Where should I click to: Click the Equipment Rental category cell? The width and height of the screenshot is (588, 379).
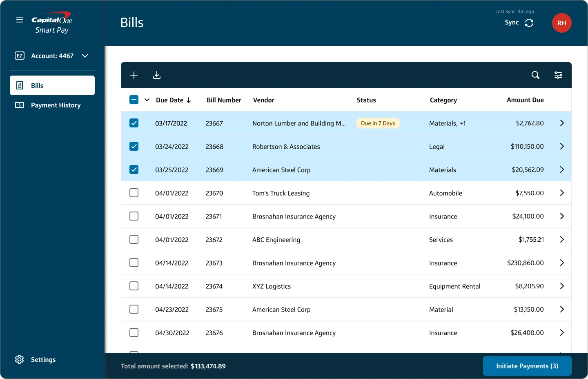[x=454, y=286]
